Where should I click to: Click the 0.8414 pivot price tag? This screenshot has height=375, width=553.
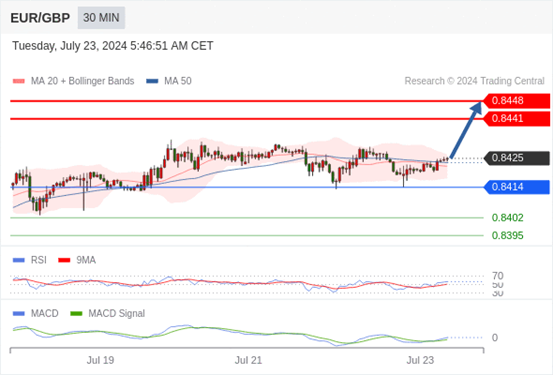[x=516, y=187]
